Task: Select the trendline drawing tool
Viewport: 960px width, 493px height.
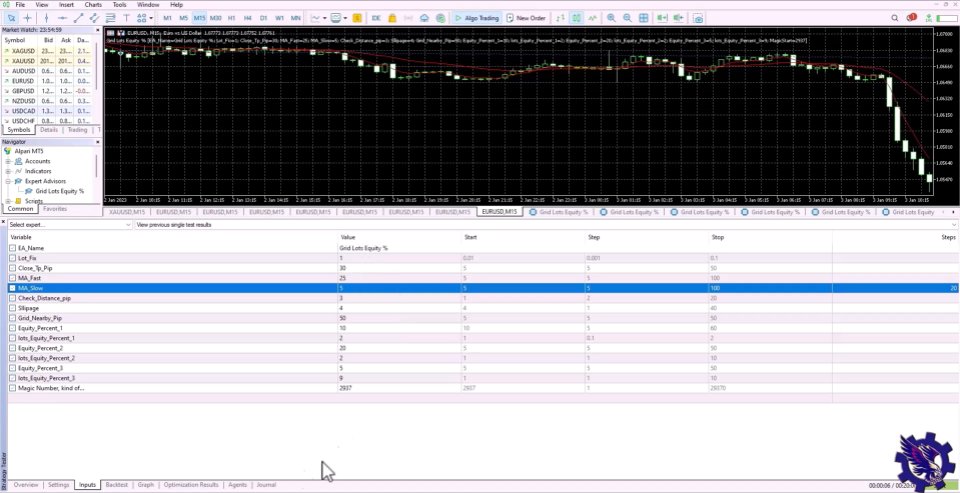Action: pos(78,18)
